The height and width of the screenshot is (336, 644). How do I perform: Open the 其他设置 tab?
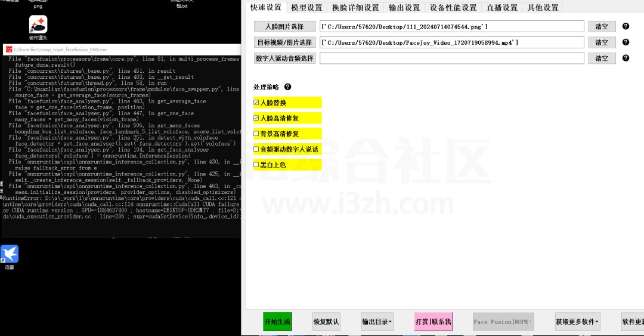click(543, 7)
